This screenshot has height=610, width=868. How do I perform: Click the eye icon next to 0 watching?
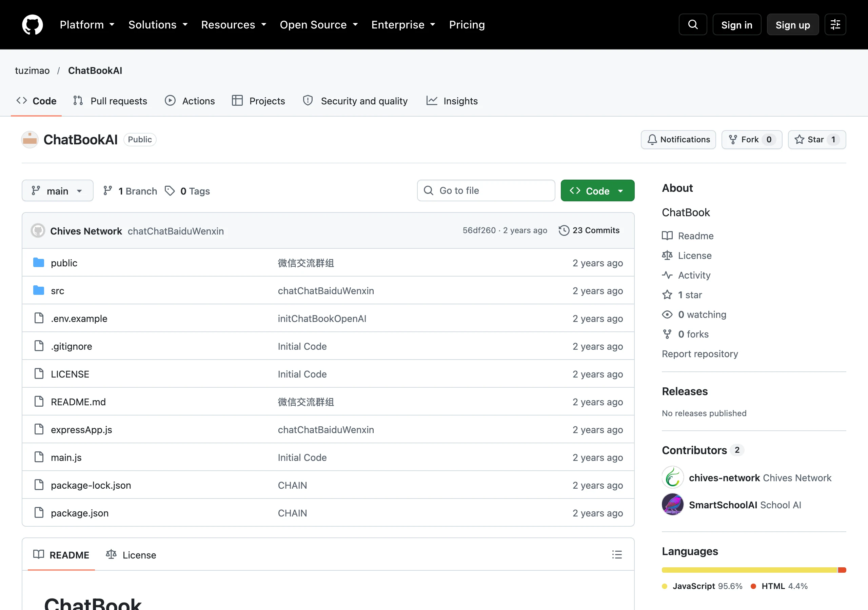click(667, 314)
